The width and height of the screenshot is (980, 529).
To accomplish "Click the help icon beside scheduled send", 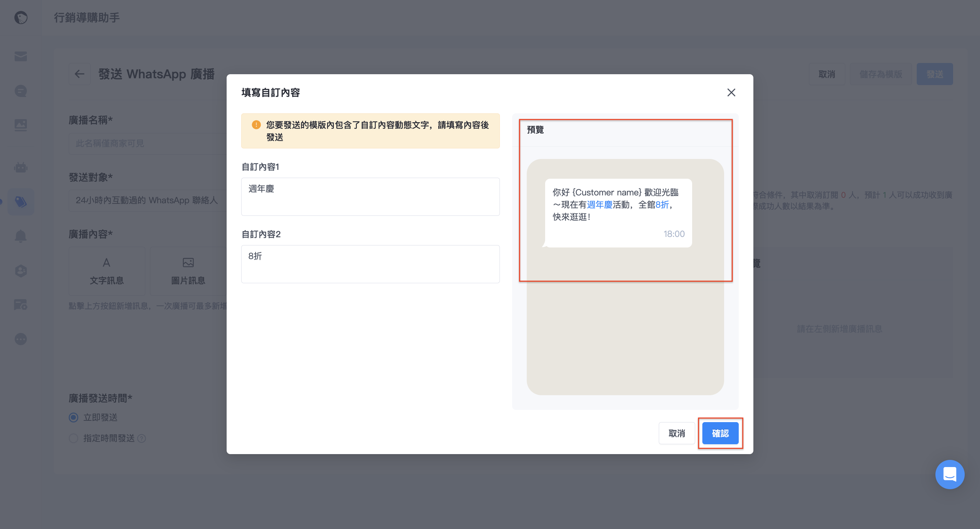I will point(142,438).
